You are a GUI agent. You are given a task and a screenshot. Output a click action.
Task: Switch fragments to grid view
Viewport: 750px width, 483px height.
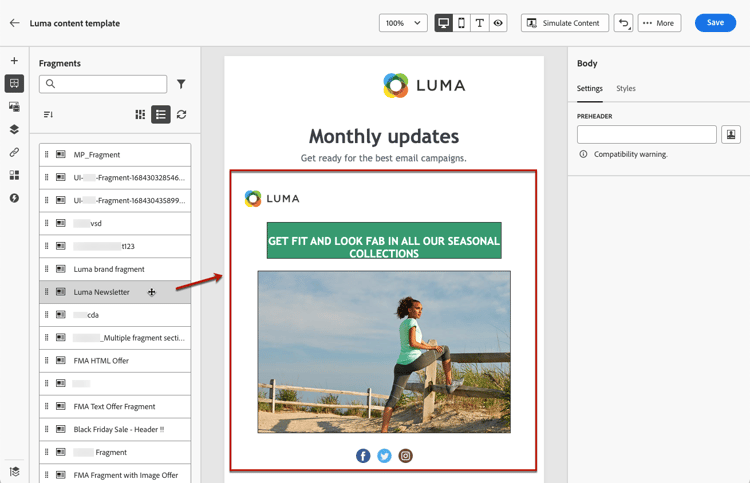pos(140,114)
